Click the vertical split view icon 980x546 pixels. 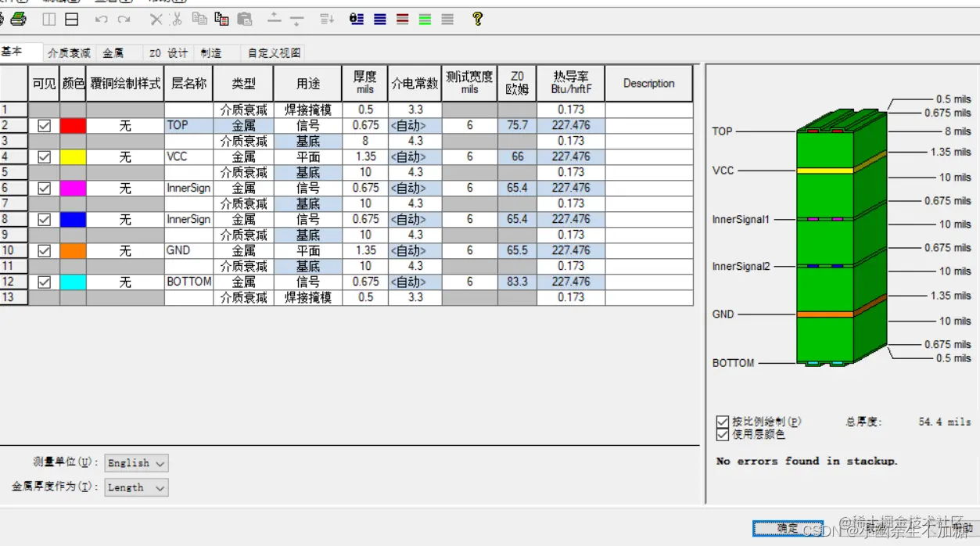[x=48, y=20]
